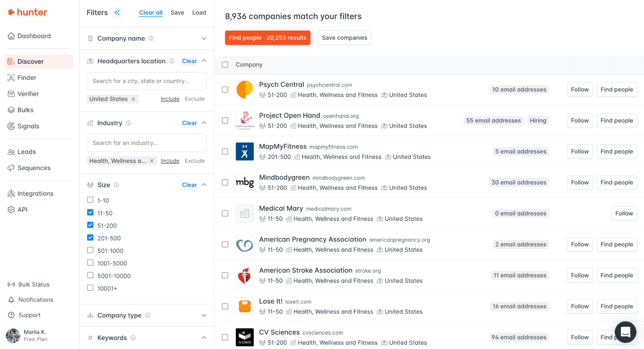644x349 pixels.
Task: Click Find people 20,253 results button
Action: pyautogui.click(x=267, y=38)
